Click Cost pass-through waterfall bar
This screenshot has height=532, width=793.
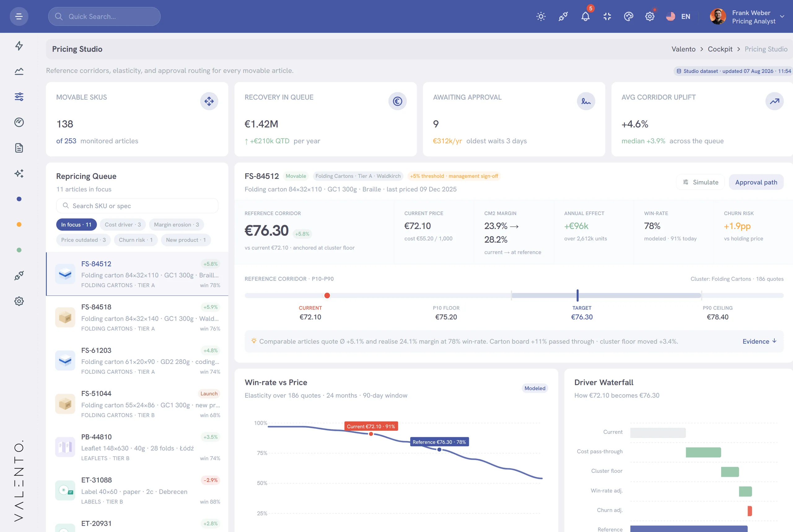(x=703, y=452)
